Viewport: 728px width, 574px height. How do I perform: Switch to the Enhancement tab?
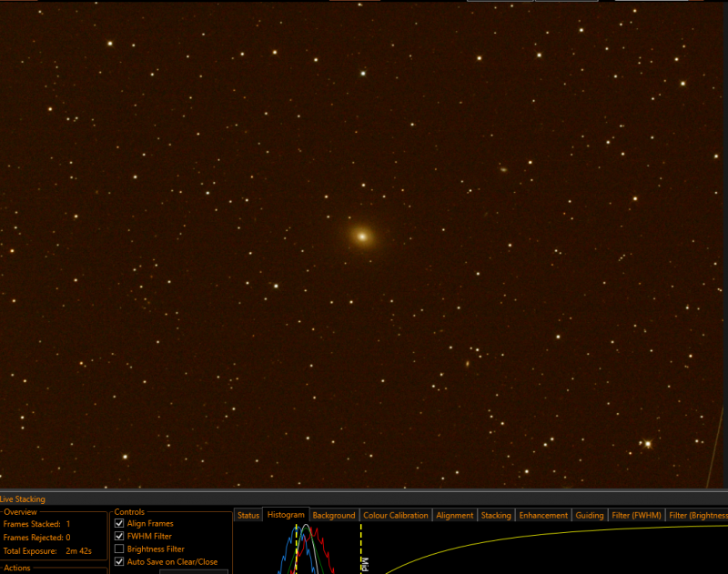coord(543,515)
